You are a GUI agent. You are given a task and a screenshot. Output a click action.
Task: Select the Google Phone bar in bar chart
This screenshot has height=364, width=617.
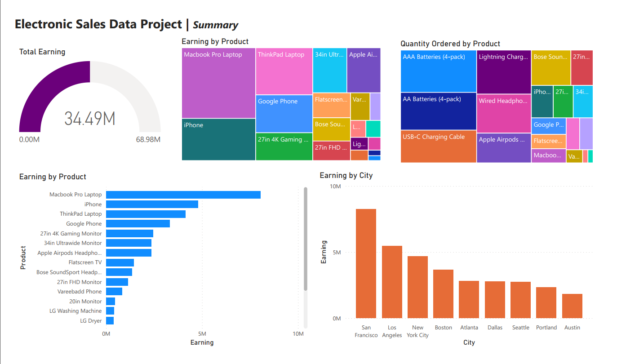click(138, 224)
